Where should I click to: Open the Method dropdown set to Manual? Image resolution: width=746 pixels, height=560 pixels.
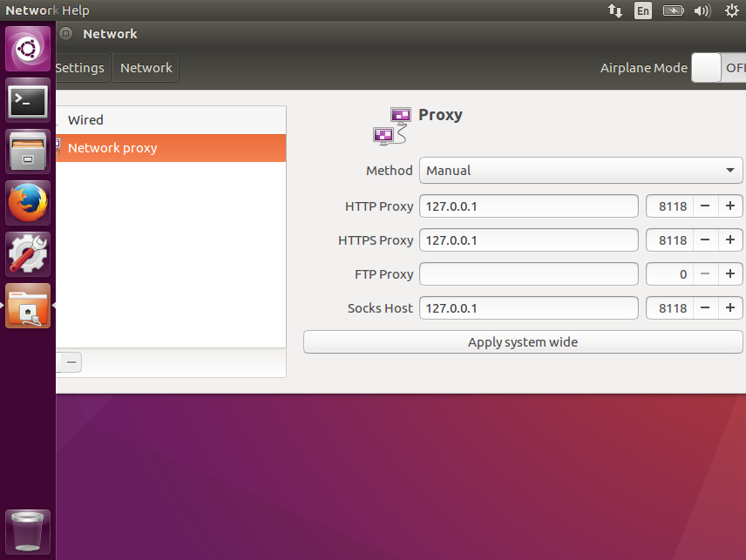click(x=580, y=170)
